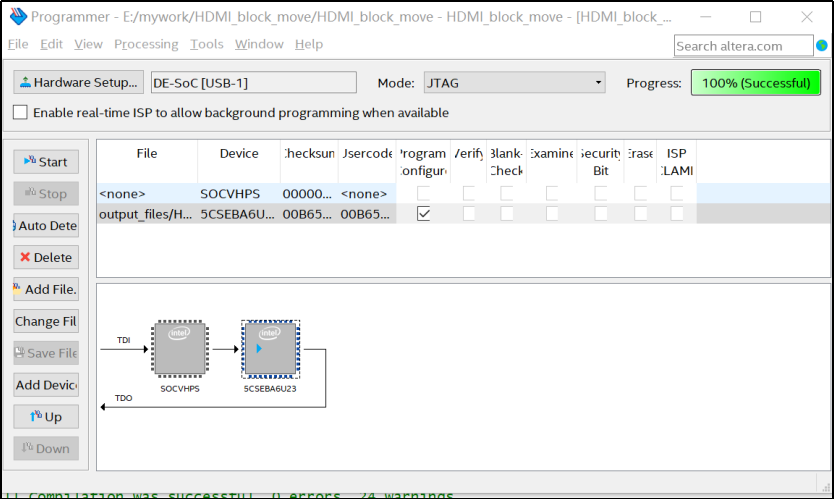Screen dimensions: 834x499
Task: Toggle Verify checkbox for the output_files row
Action: point(469,214)
